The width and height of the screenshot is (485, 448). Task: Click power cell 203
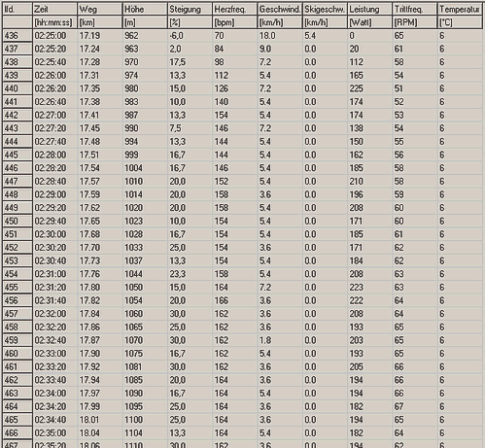pyautogui.click(x=370, y=340)
